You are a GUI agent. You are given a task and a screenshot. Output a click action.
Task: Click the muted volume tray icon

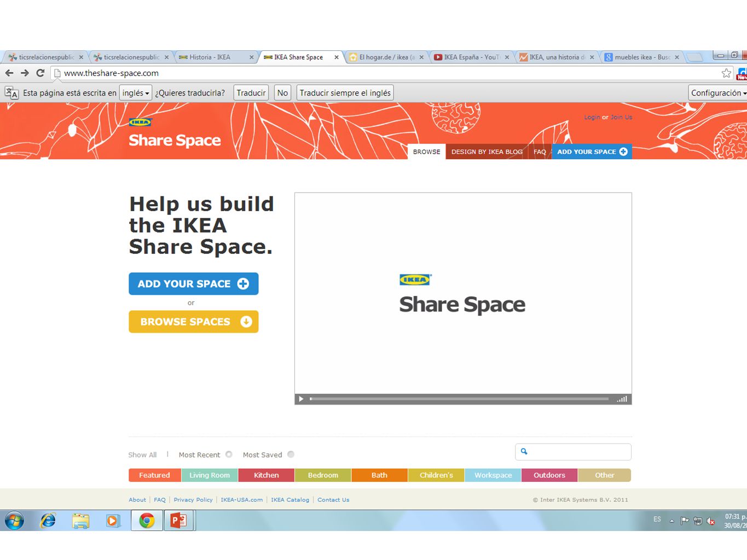pos(711,521)
